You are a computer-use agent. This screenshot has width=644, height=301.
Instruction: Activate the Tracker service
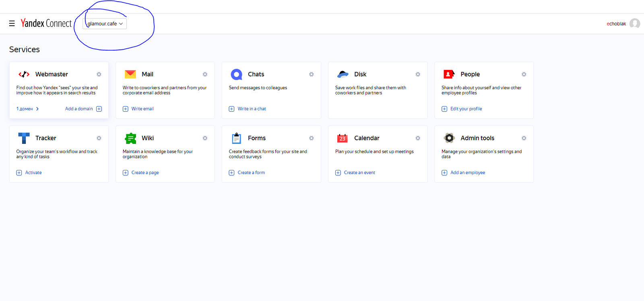pyautogui.click(x=33, y=173)
